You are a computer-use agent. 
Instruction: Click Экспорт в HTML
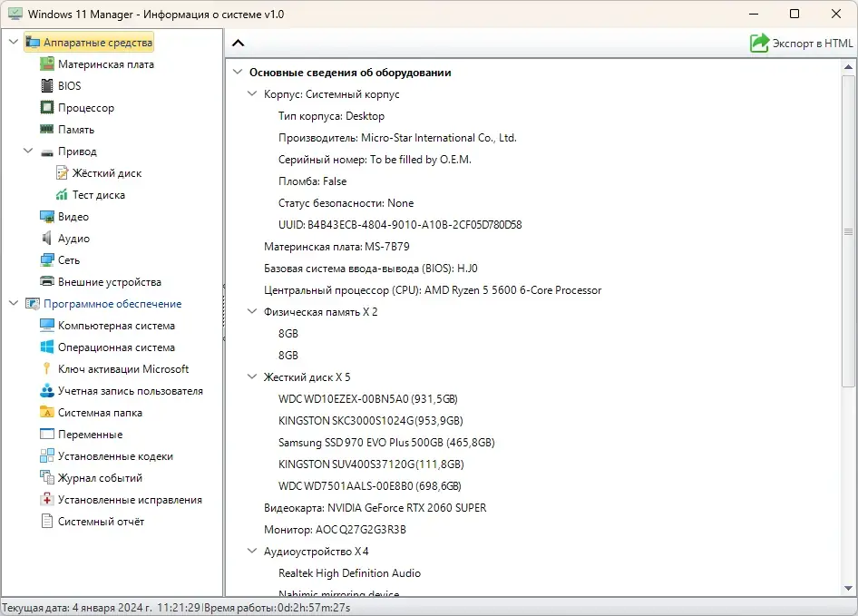(804, 42)
